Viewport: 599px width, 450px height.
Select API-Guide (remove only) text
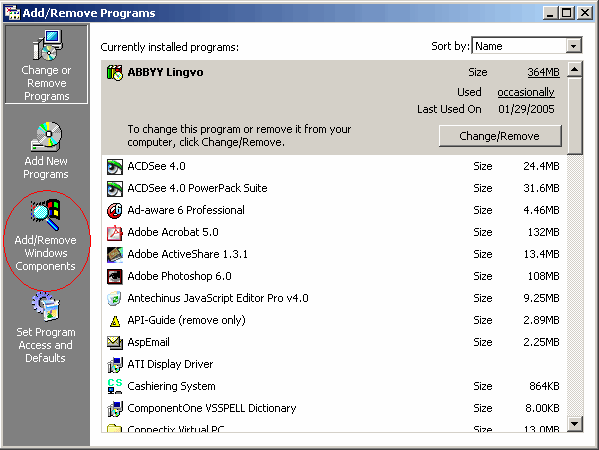tap(186, 320)
